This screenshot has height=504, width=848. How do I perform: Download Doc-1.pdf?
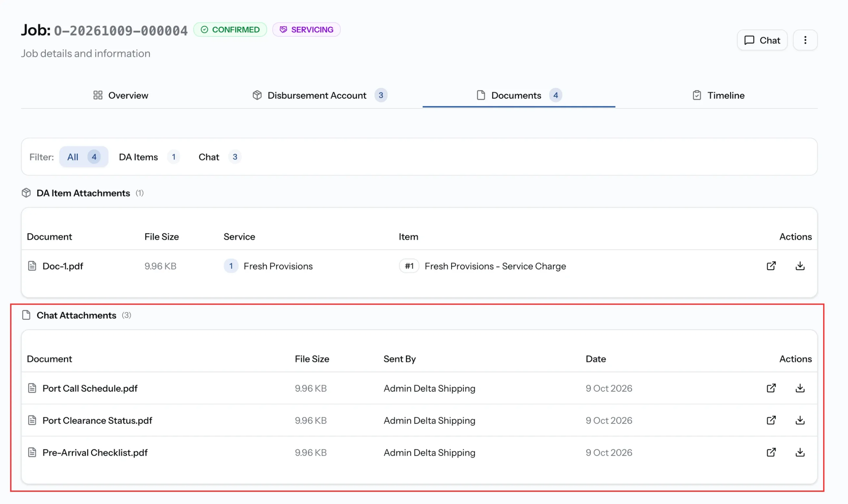pos(800,266)
